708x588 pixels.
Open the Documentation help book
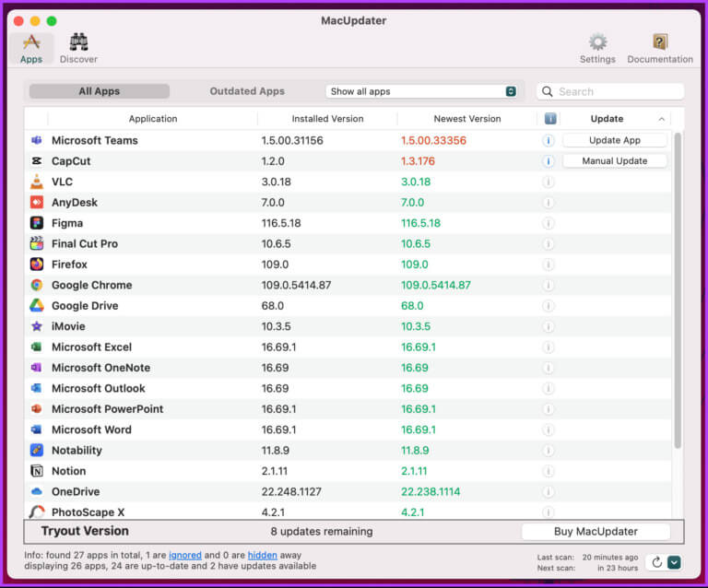click(x=660, y=49)
